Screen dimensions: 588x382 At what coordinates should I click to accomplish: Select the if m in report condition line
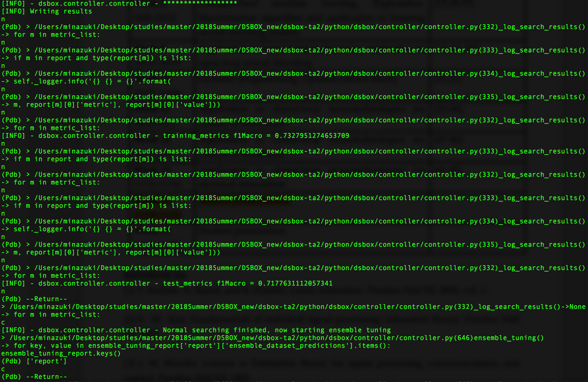coord(96,58)
